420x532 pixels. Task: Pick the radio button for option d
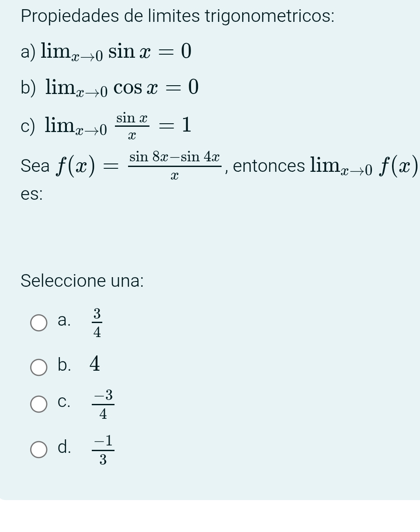pos(39,449)
